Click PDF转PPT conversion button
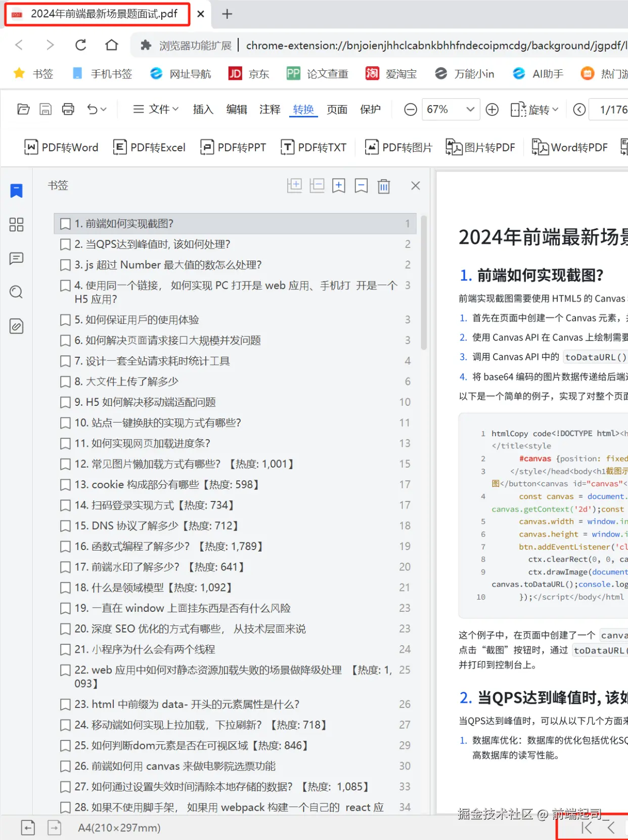Screen dimensions: 628x840 point(233,147)
